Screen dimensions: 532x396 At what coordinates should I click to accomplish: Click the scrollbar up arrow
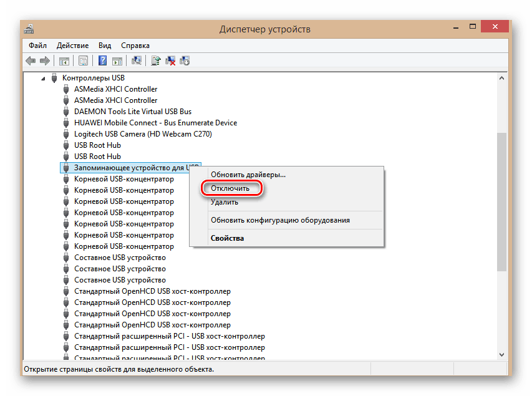(502, 78)
